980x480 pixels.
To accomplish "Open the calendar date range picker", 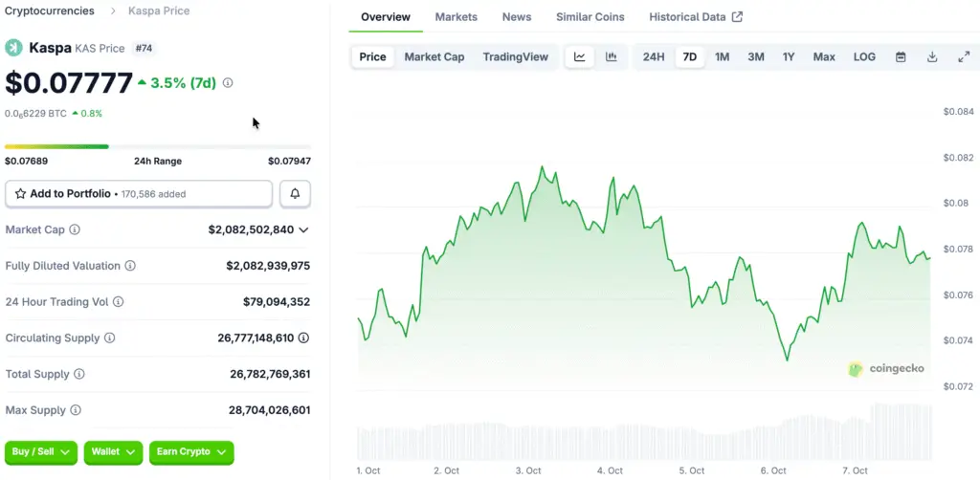I will point(901,57).
